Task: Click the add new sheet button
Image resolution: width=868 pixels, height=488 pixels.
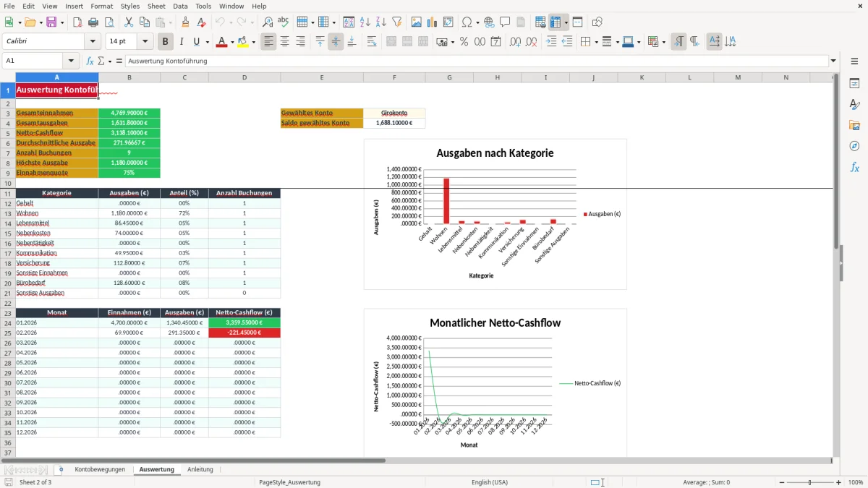Action: [61, 469]
